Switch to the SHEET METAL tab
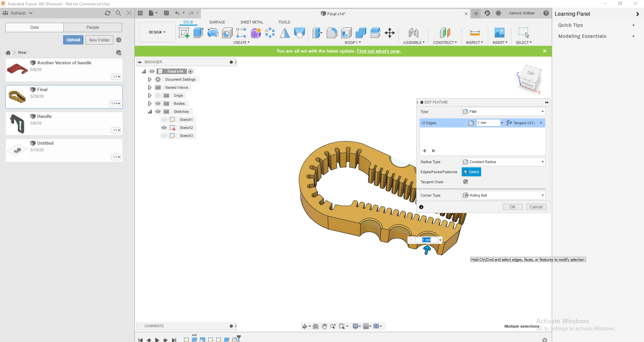Screen dimensions: 644x342 tap(252, 22)
